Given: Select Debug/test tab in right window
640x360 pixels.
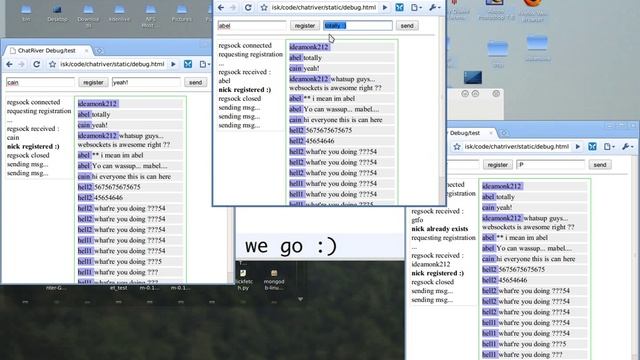Looking at the screenshot, I should tap(465, 133).
